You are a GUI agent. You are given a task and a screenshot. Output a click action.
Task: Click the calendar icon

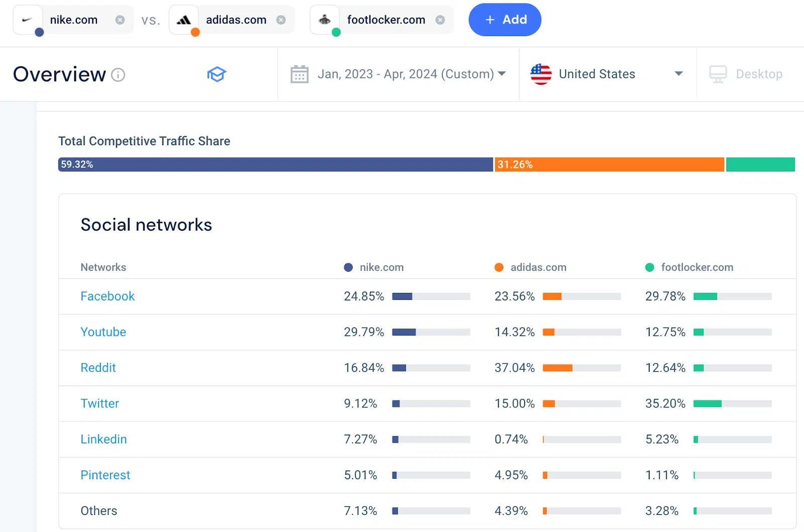pyautogui.click(x=299, y=74)
